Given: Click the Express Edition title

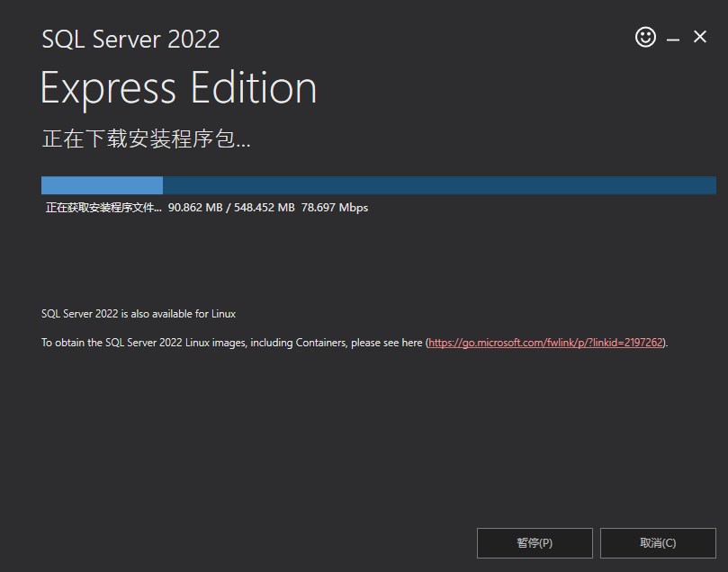Looking at the screenshot, I should coord(179,89).
